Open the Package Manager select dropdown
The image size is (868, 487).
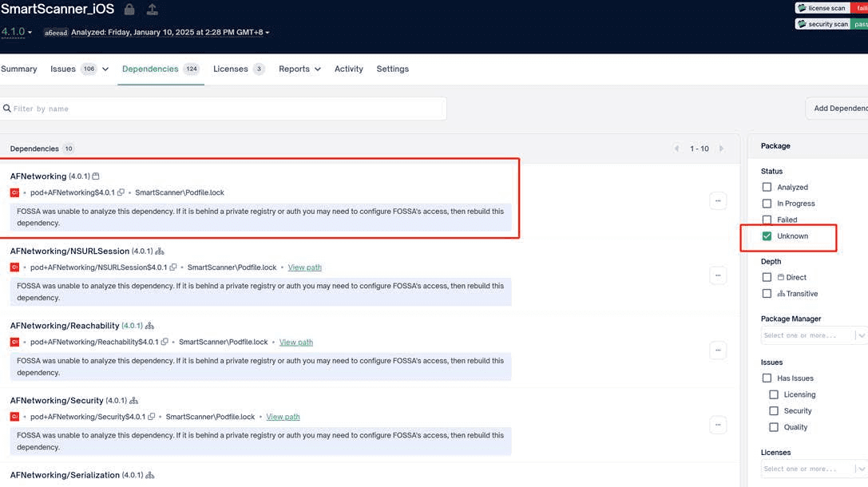814,335
